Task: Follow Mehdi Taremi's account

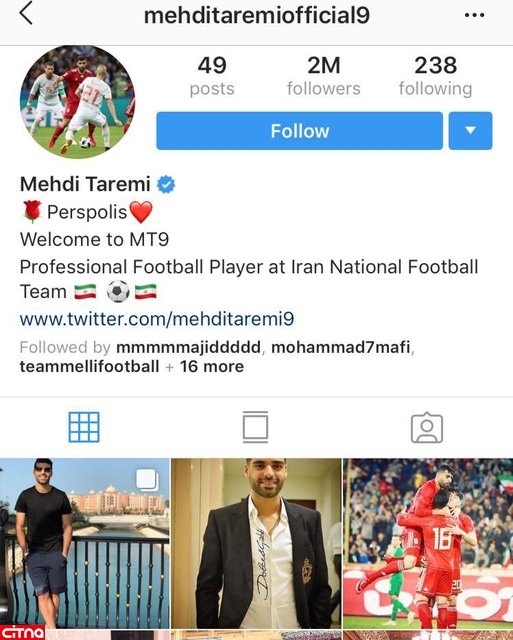Action: [x=300, y=131]
